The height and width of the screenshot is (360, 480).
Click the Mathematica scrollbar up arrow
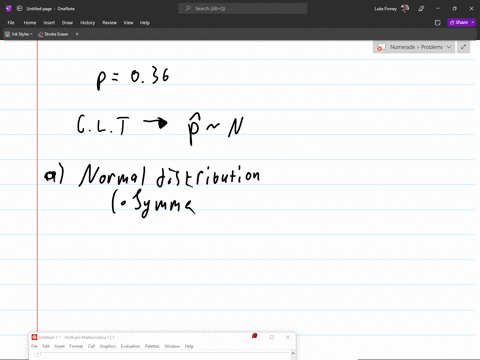pos(293,353)
